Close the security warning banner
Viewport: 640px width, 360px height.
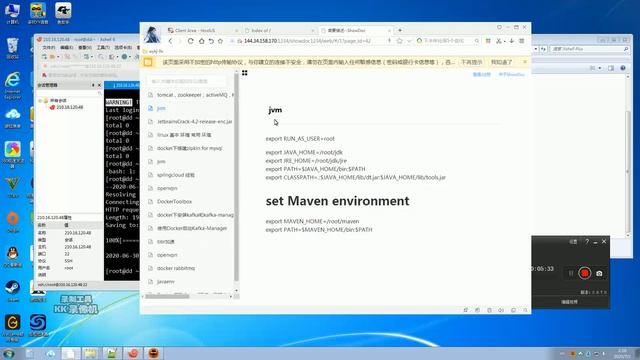(525, 62)
